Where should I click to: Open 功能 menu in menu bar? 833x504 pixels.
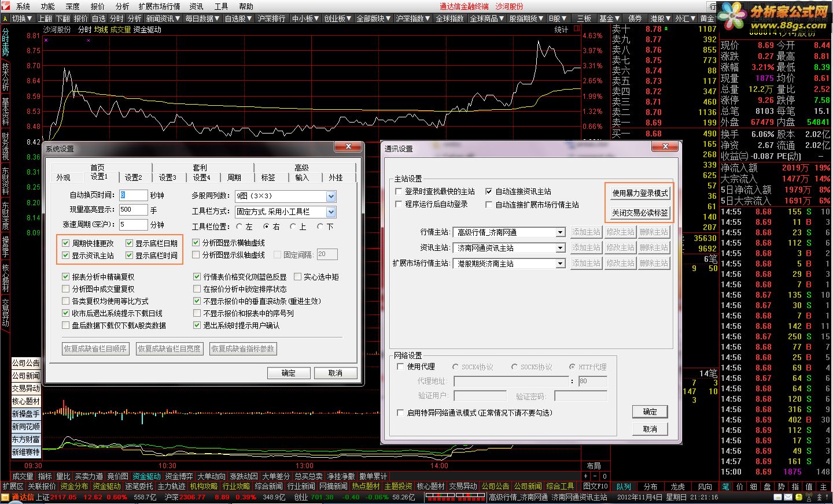pos(48,6)
